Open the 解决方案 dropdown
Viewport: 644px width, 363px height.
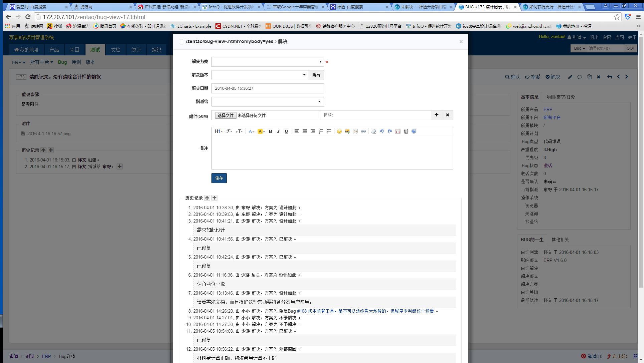(267, 62)
